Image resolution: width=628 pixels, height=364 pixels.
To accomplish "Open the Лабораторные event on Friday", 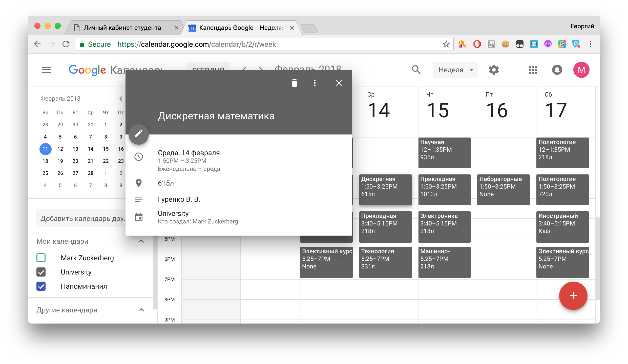I will (x=503, y=190).
